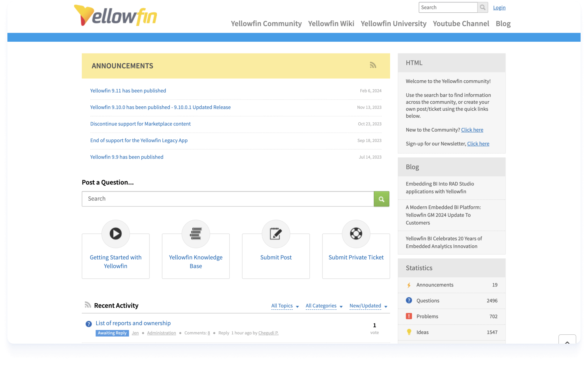Click the Submit Private Ticket link
The width and height of the screenshot is (588, 369).
tap(356, 257)
